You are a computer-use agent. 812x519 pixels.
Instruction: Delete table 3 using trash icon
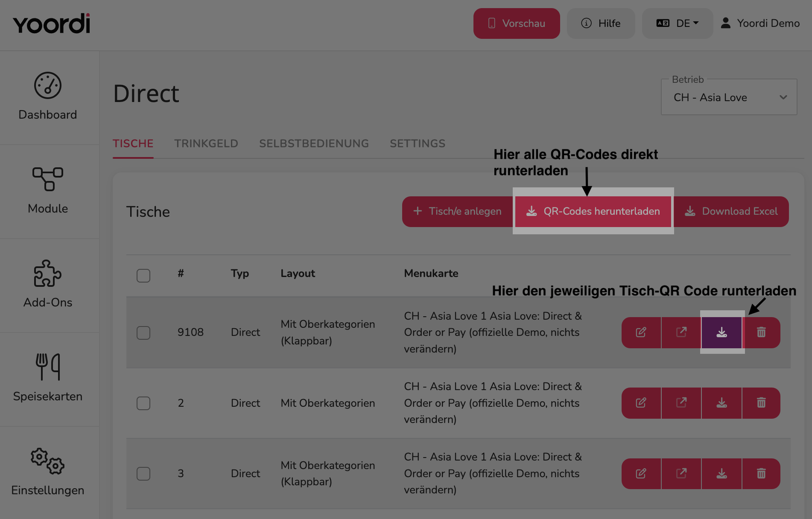pyautogui.click(x=761, y=473)
